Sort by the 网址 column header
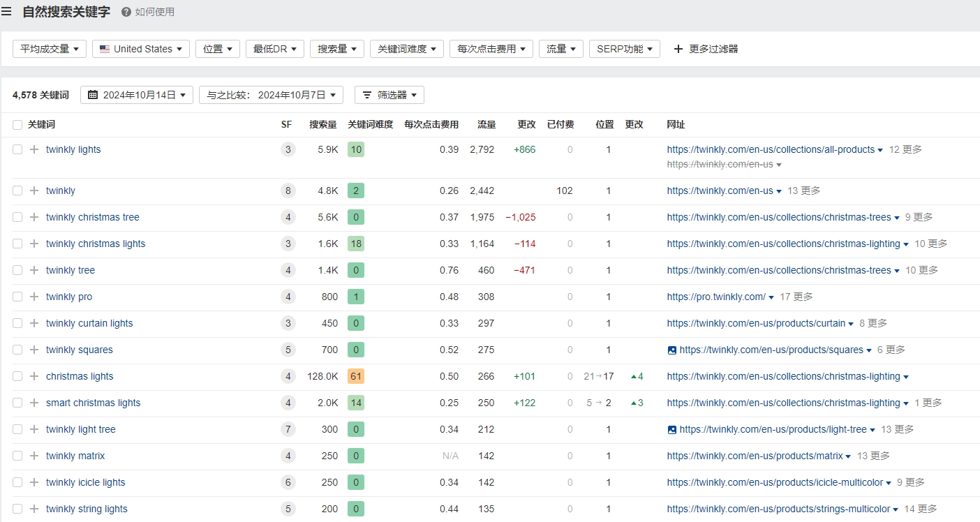This screenshot has width=980, height=522. [676, 124]
